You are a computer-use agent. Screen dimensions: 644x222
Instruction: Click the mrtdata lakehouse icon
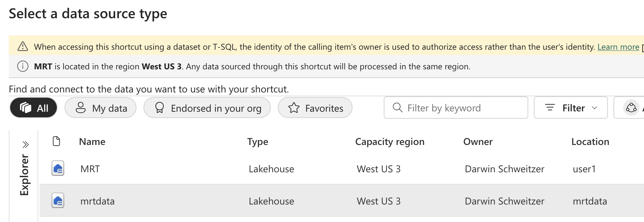pyautogui.click(x=58, y=201)
